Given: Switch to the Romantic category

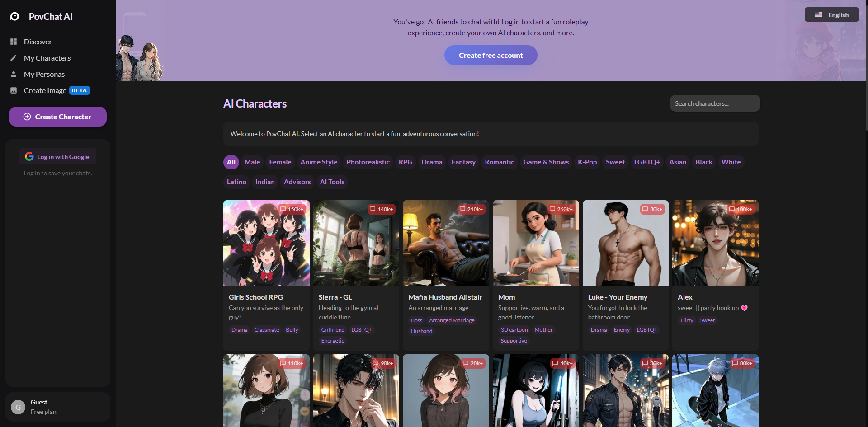Looking at the screenshot, I should tap(499, 162).
